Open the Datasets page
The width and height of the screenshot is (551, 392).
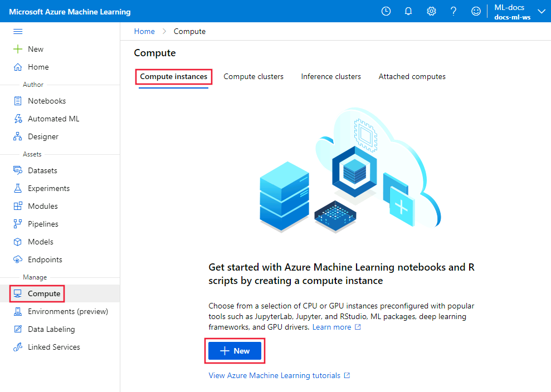pos(40,170)
